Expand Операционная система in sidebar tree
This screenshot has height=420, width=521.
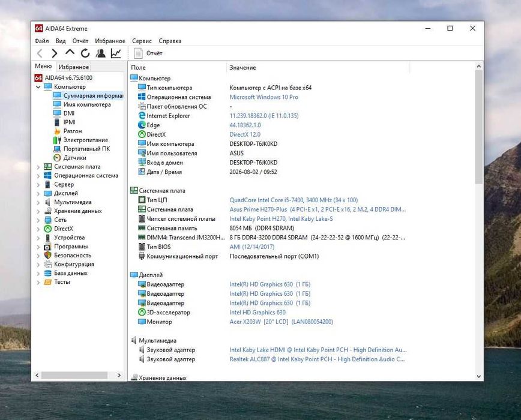38,176
